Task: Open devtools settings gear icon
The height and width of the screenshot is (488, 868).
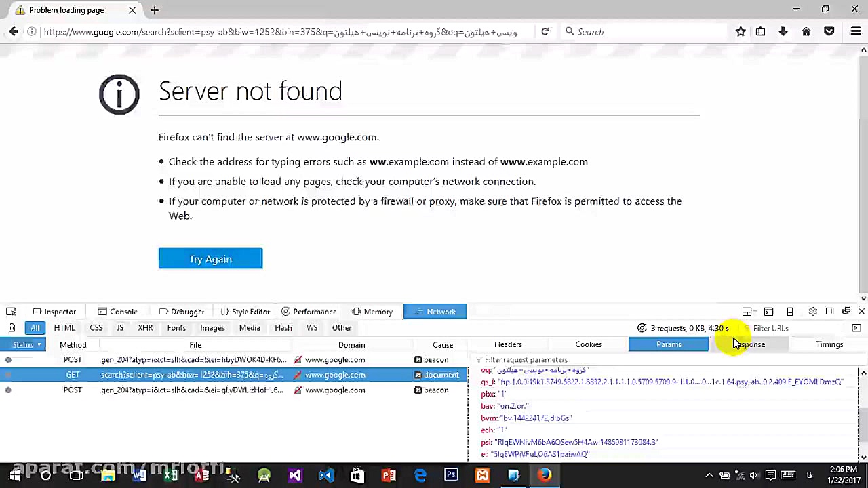Action: 812,312
